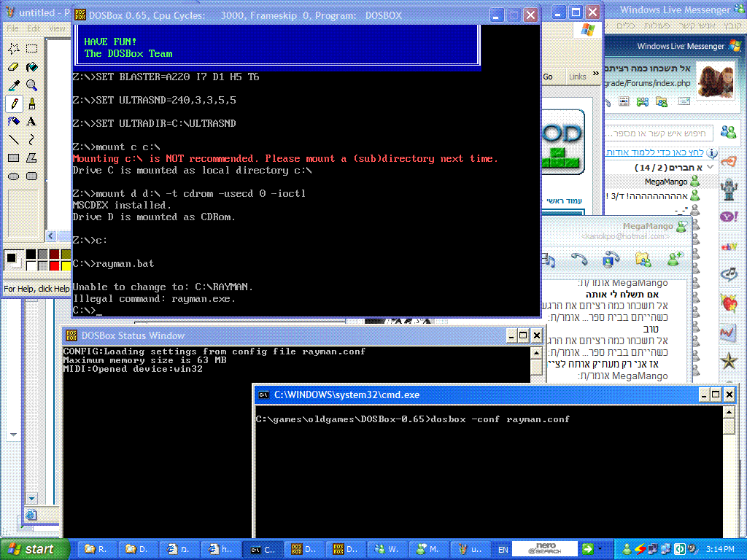Select the Curve tool in Paint

[x=32, y=139]
